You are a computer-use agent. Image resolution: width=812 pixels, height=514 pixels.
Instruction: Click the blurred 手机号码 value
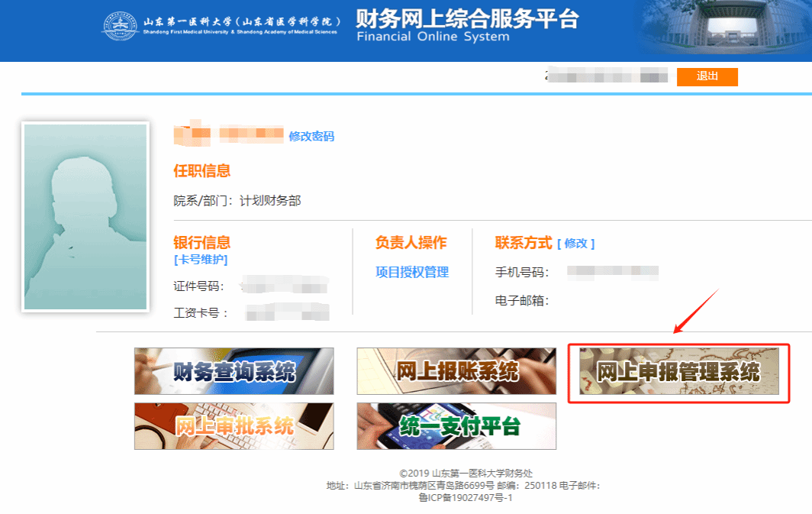coord(617,271)
